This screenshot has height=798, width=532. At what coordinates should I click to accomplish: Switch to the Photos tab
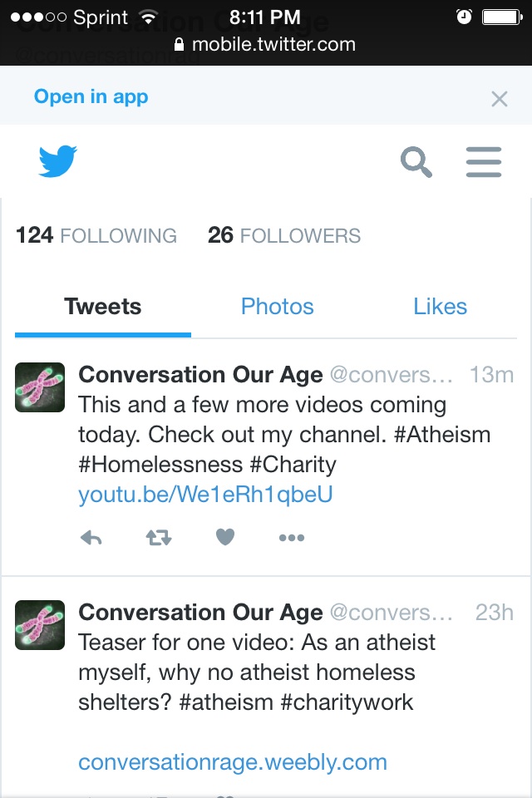click(x=278, y=307)
